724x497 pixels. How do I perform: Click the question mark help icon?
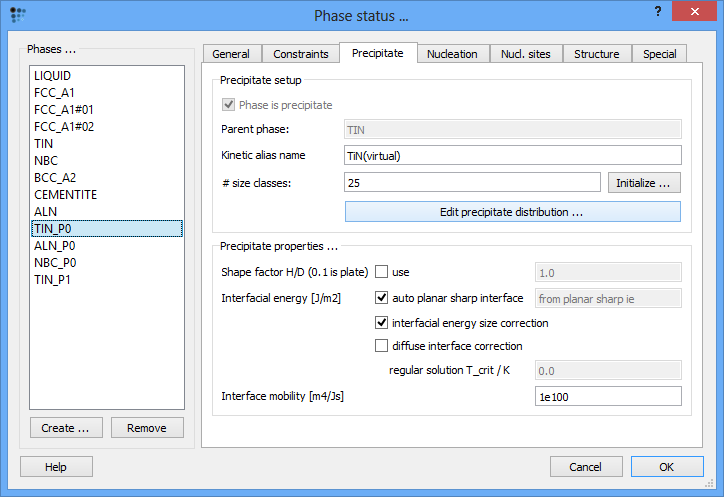[658, 12]
